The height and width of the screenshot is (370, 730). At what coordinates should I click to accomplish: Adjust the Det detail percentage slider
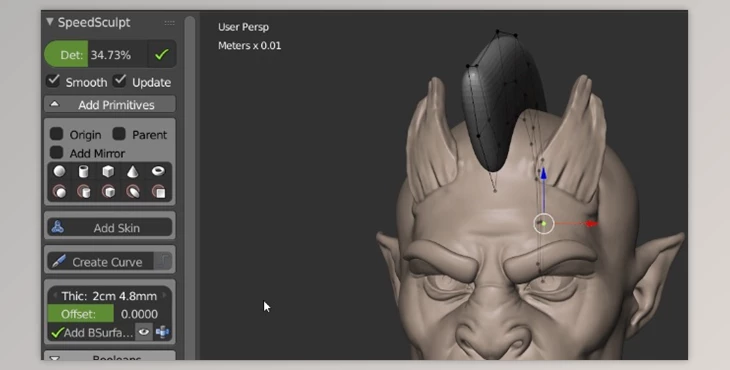[x=96, y=54]
